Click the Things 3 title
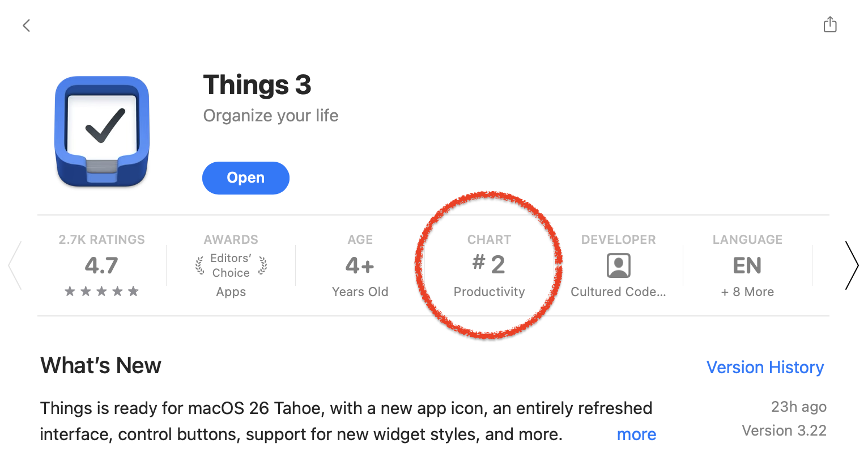868x456 pixels. 257,85
